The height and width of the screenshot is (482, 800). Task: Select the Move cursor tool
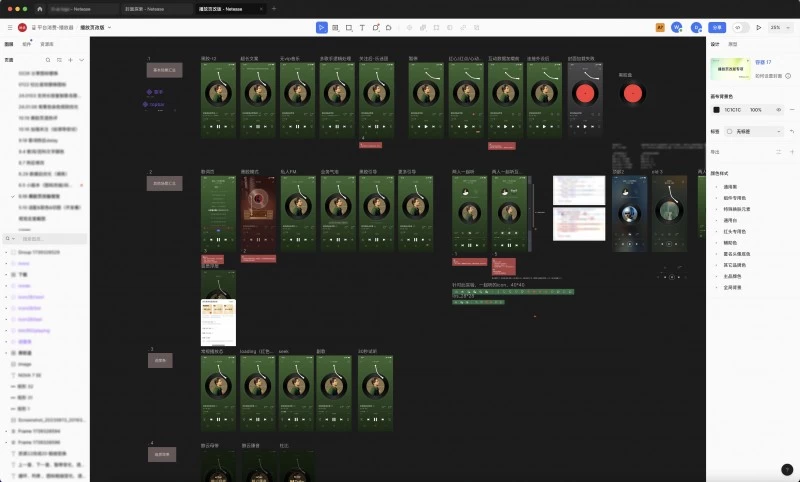(322, 27)
